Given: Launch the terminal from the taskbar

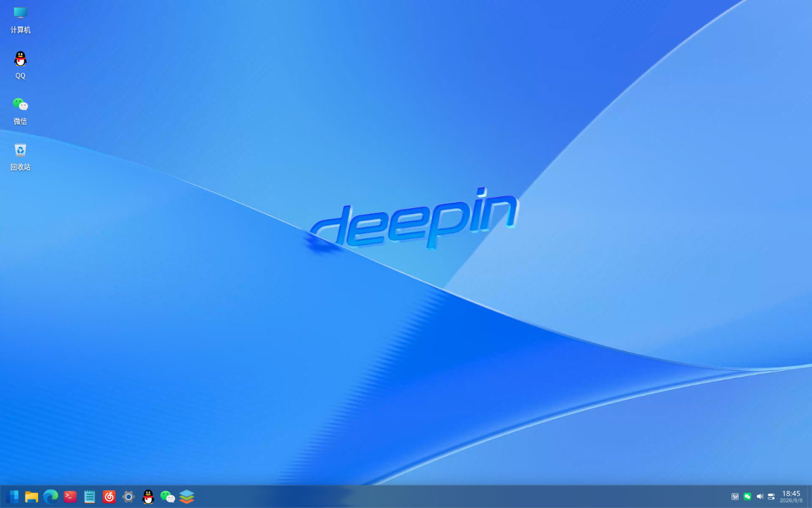Looking at the screenshot, I should [x=70, y=497].
